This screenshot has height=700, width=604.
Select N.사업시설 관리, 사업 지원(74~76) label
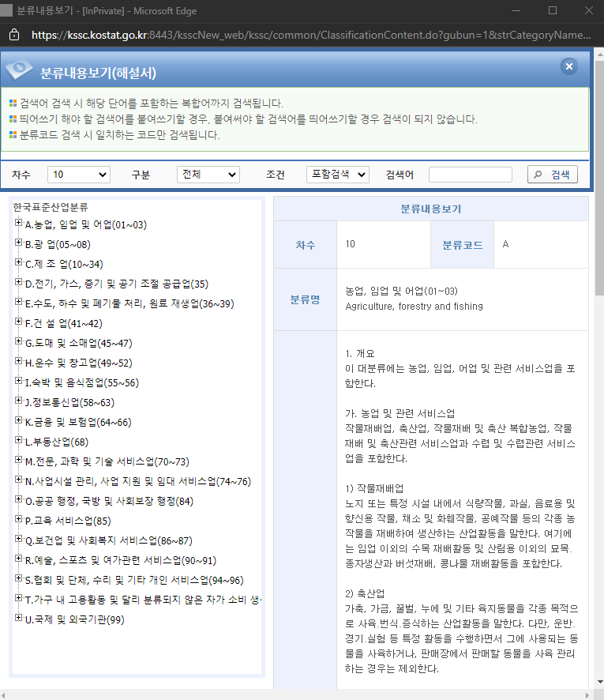[x=138, y=482]
